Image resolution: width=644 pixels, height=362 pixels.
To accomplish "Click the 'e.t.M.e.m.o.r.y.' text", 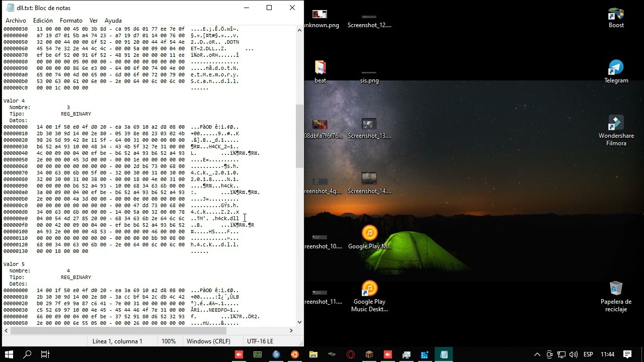I will 215,74.
